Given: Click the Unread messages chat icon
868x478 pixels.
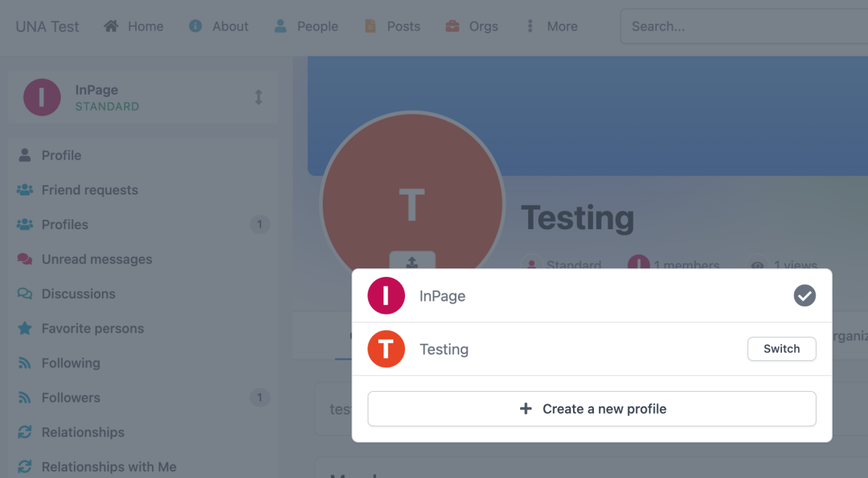Looking at the screenshot, I should [25, 259].
